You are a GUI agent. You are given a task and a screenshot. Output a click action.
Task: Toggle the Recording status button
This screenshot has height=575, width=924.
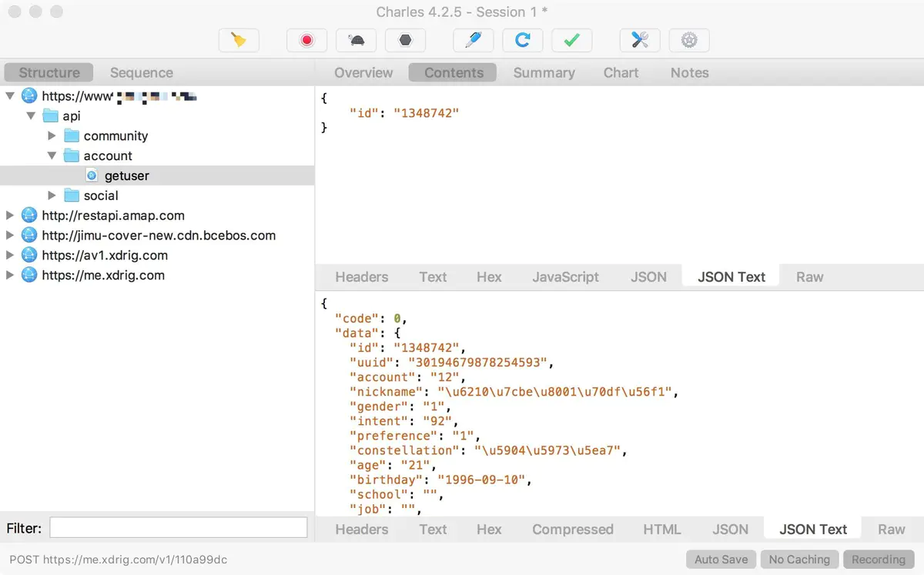pyautogui.click(x=878, y=560)
